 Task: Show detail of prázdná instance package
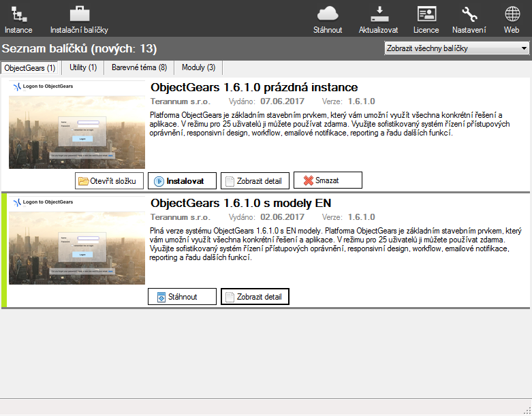click(x=255, y=180)
